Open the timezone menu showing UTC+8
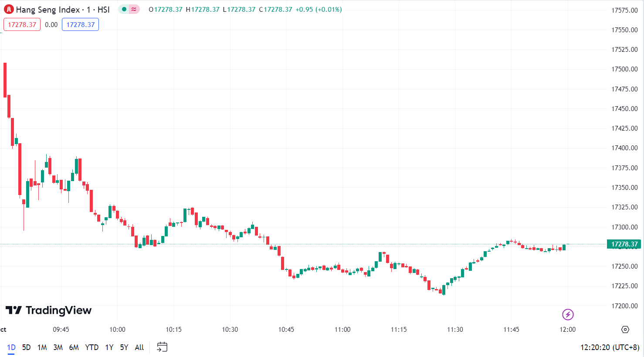644x357 pixels. (x=610, y=347)
